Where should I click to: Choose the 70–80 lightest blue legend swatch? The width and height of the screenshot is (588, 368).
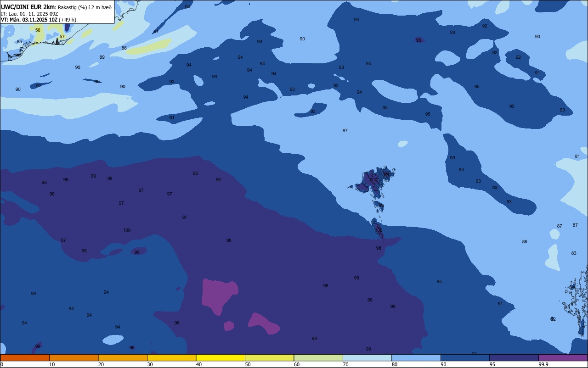[x=367, y=357]
